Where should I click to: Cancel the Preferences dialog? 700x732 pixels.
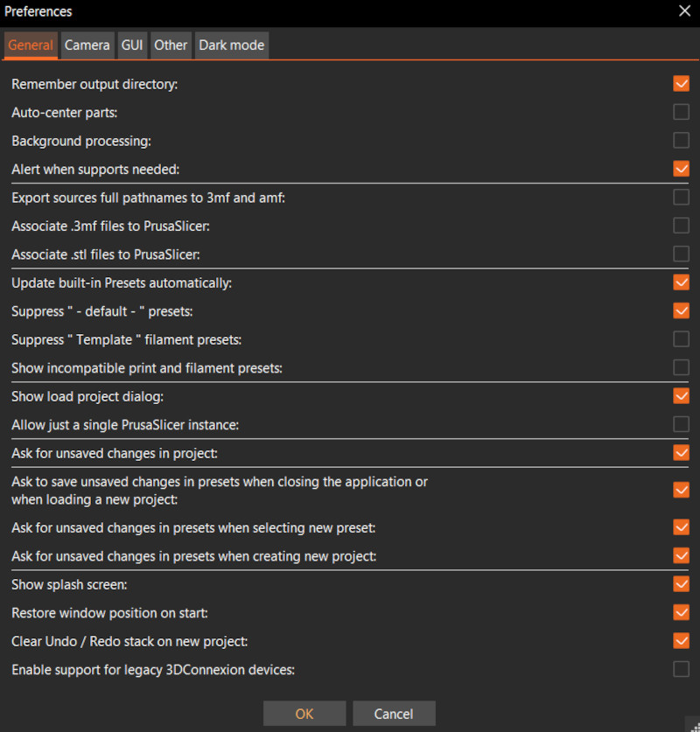pos(394,714)
